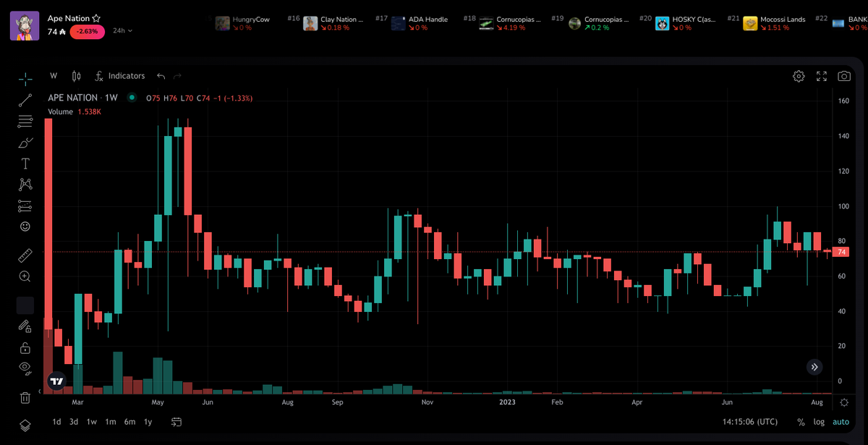Select the 1w date range

[x=92, y=422]
